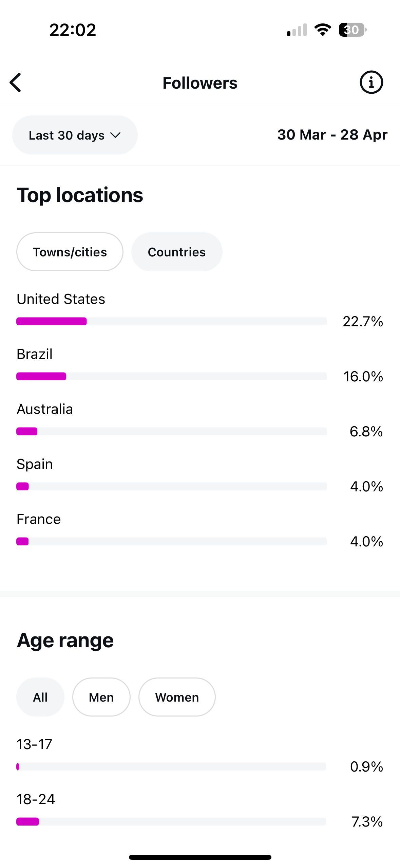This screenshot has width=400, height=868.
Task: Open the info icon on Followers header
Action: (x=371, y=83)
